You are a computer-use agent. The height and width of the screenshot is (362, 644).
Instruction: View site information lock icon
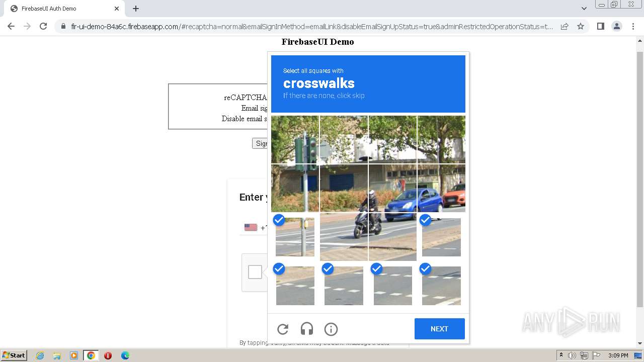(63, 26)
